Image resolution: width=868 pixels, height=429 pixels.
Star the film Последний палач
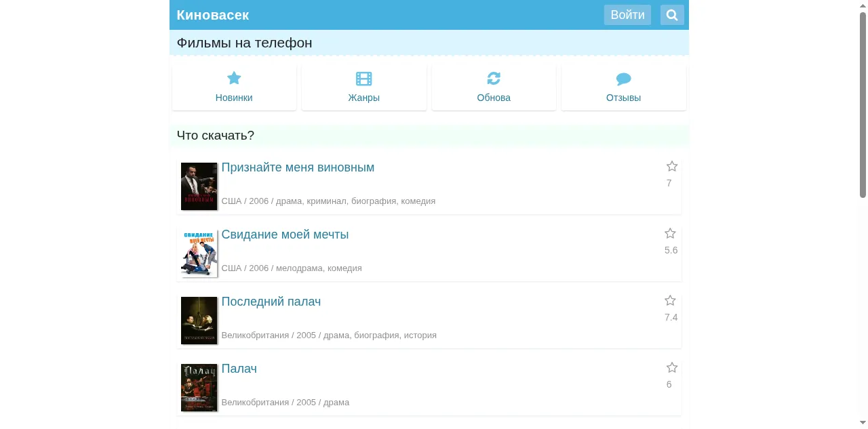point(670,300)
